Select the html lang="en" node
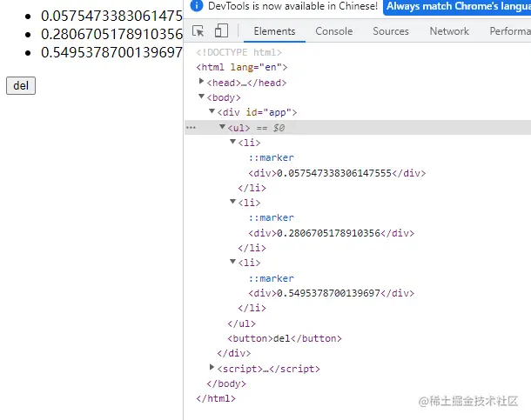 coord(242,67)
